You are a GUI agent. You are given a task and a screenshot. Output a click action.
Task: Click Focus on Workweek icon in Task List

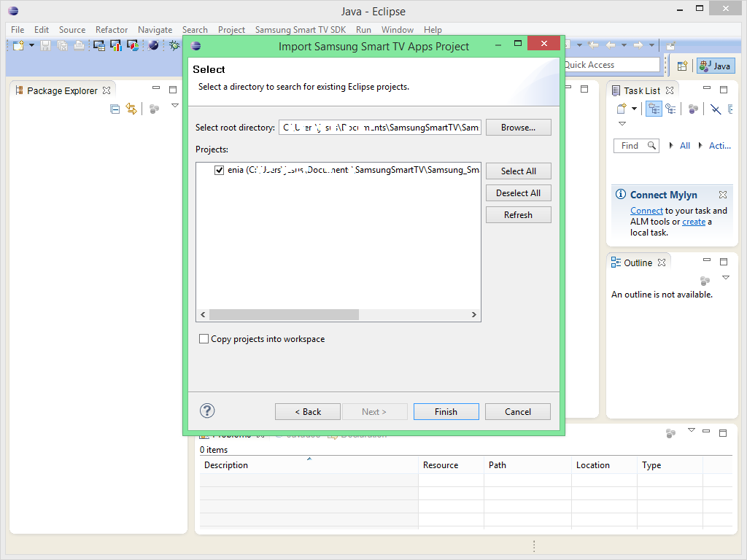[693, 109]
